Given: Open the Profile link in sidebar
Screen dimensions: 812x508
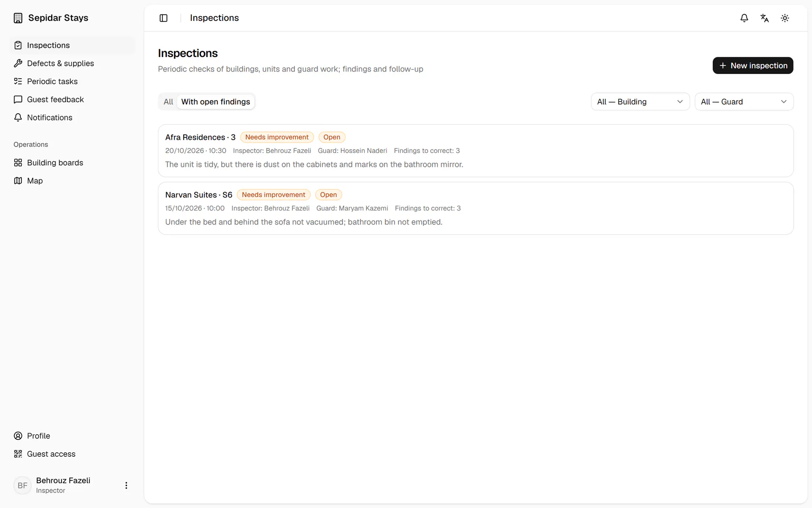Looking at the screenshot, I should pos(72,436).
